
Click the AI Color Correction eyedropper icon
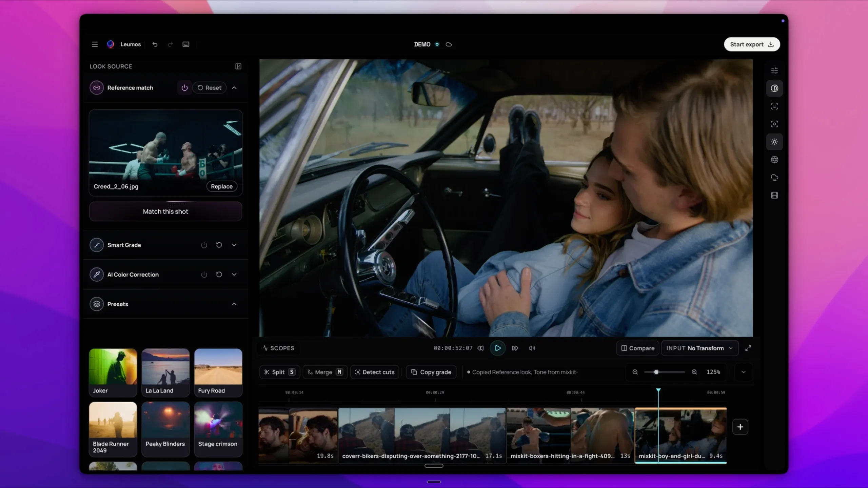click(x=97, y=274)
